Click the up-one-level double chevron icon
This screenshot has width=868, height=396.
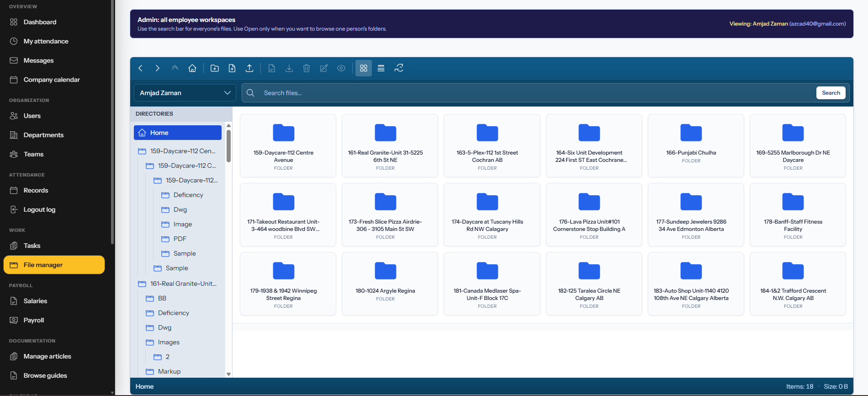click(175, 68)
